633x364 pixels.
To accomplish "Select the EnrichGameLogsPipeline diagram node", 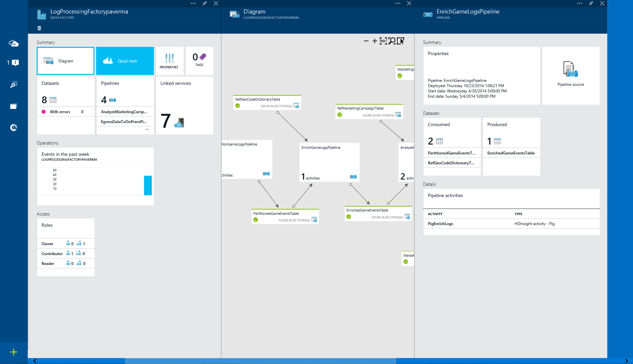I will pos(329,162).
